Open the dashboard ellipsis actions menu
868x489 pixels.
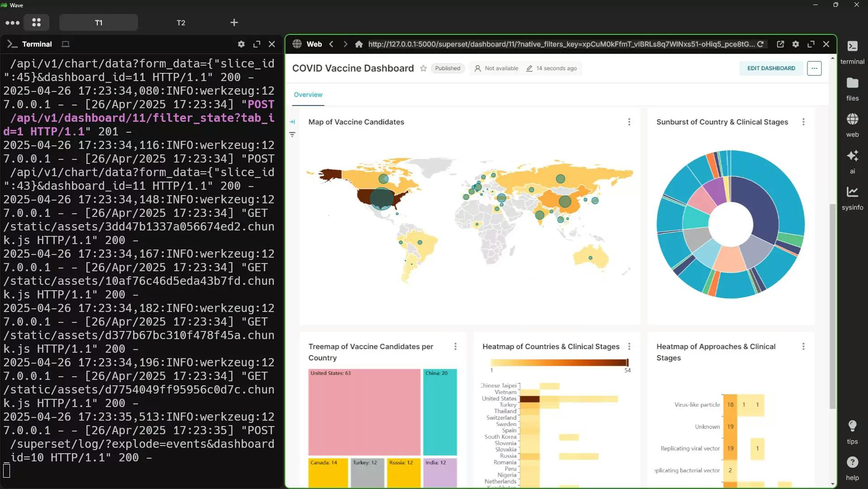pyautogui.click(x=814, y=68)
